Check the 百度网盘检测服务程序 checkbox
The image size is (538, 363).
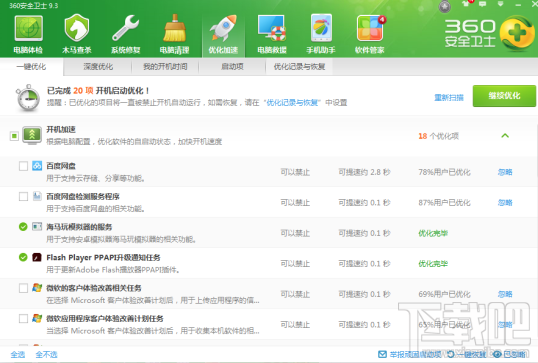click(x=23, y=197)
